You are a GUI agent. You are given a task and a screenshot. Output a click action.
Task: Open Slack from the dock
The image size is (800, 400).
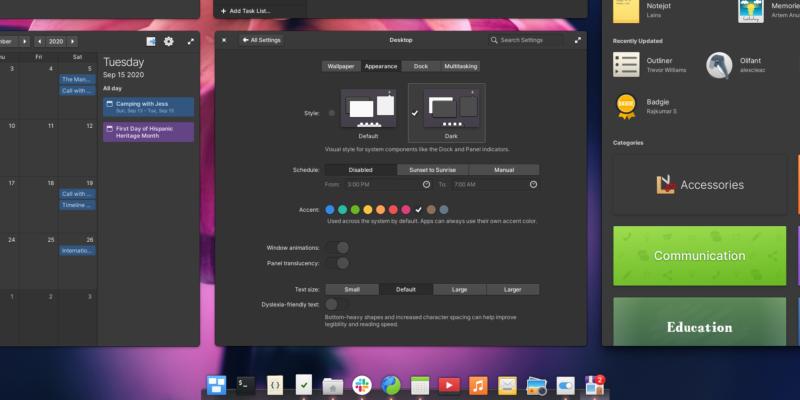360,385
